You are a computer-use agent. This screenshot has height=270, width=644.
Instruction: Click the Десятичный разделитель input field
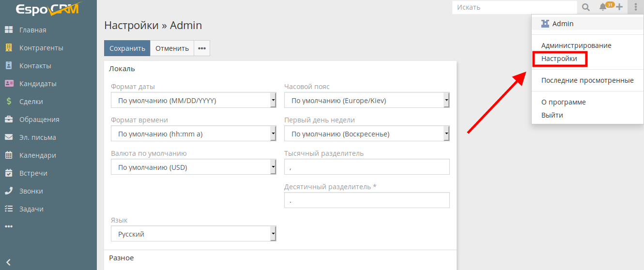pyautogui.click(x=367, y=200)
